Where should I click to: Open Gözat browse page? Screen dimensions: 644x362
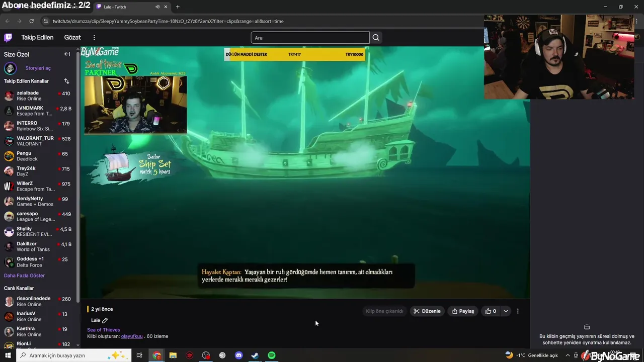pyautogui.click(x=72, y=38)
